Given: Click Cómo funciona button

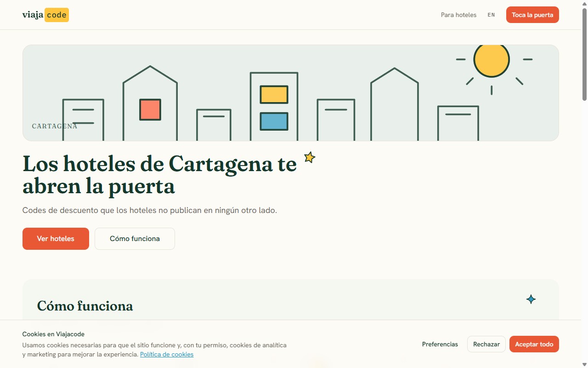Looking at the screenshot, I should pyautogui.click(x=135, y=239).
